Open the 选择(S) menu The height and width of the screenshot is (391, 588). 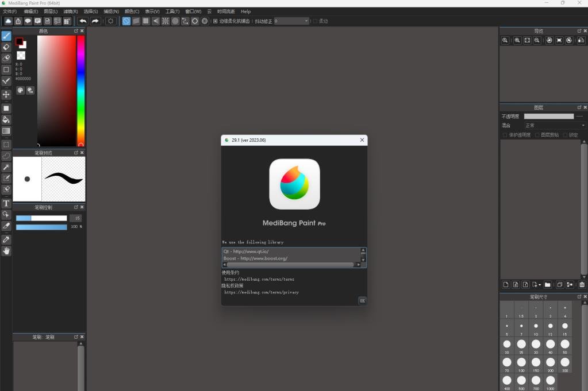coord(90,11)
